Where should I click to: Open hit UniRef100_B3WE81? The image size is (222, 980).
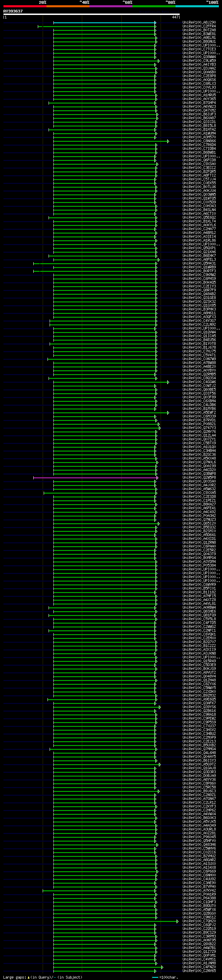click(199, 34)
